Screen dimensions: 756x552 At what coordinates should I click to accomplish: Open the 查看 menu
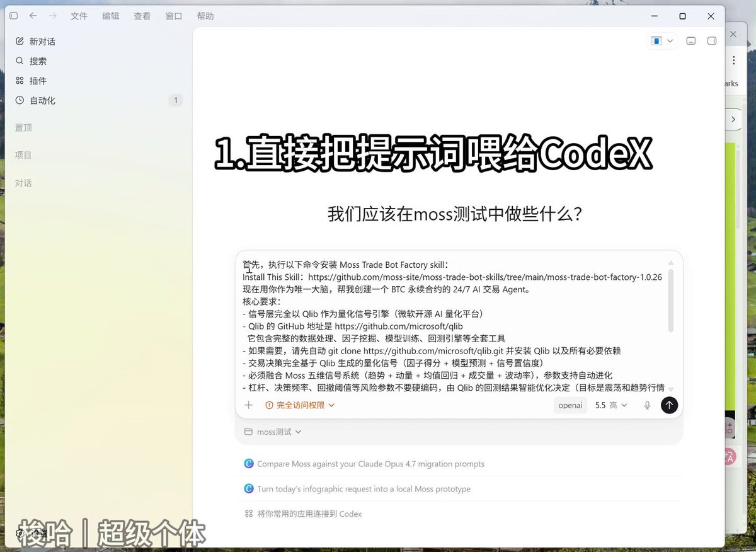tap(142, 16)
